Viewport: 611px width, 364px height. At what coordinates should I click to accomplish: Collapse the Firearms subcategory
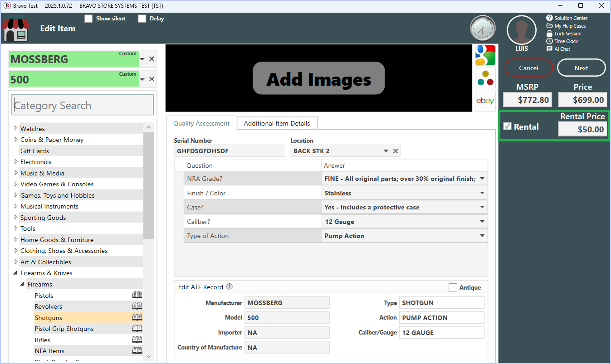[23, 284]
